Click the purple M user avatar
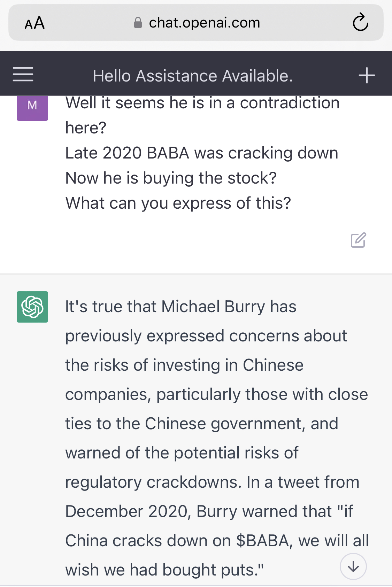The image size is (392, 587). coord(32,106)
